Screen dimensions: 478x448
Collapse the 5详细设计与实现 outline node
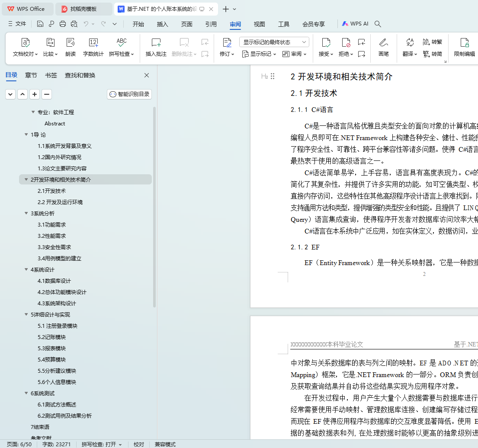pyautogui.click(x=26, y=314)
